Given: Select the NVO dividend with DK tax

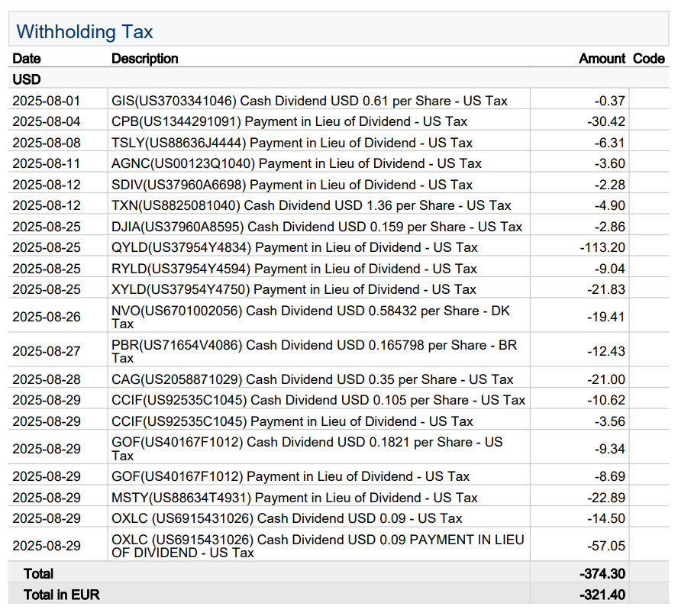Looking at the screenshot, I should point(310,317).
